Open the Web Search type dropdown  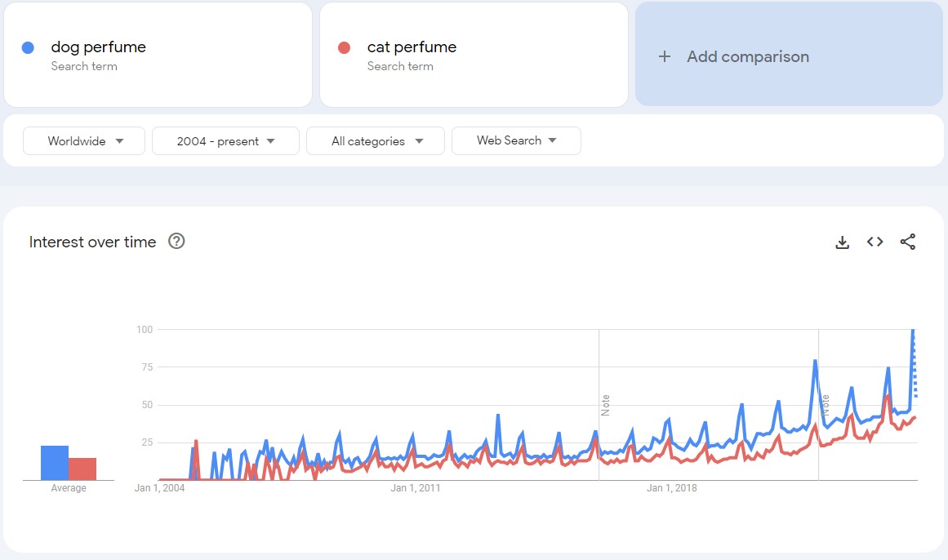516,140
